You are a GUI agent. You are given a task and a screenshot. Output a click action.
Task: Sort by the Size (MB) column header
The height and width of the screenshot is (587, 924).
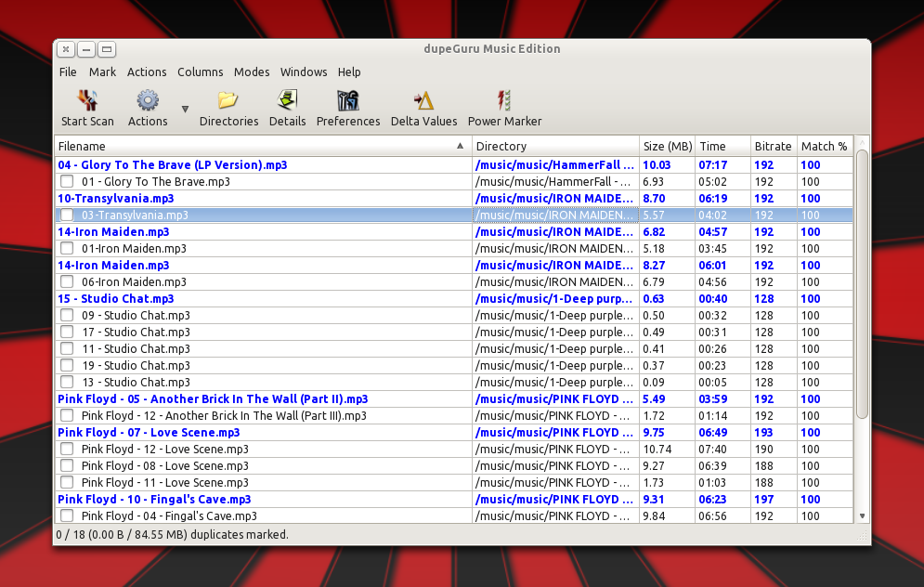667,146
